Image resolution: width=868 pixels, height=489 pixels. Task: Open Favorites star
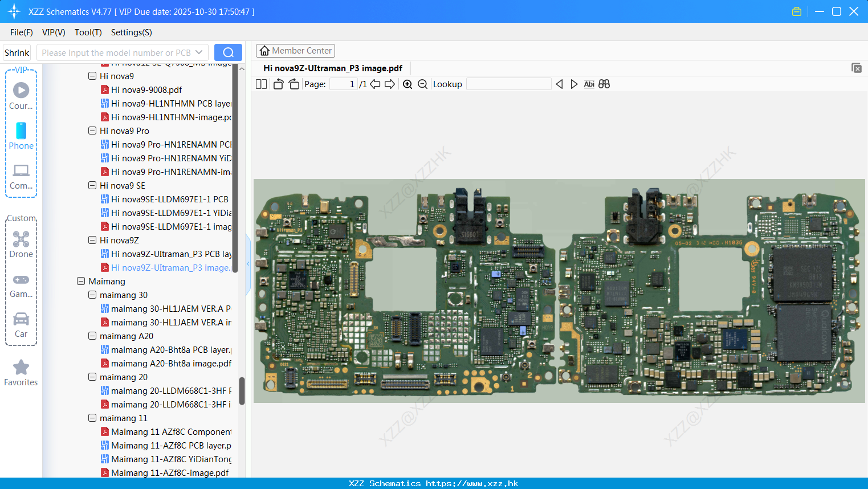pyautogui.click(x=21, y=373)
